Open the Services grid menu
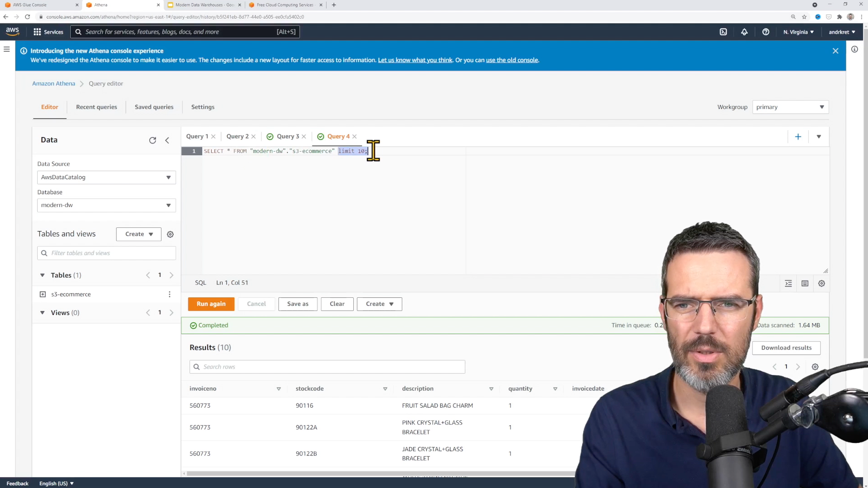868x488 pixels. pyautogui.click(x=48, y=32)
